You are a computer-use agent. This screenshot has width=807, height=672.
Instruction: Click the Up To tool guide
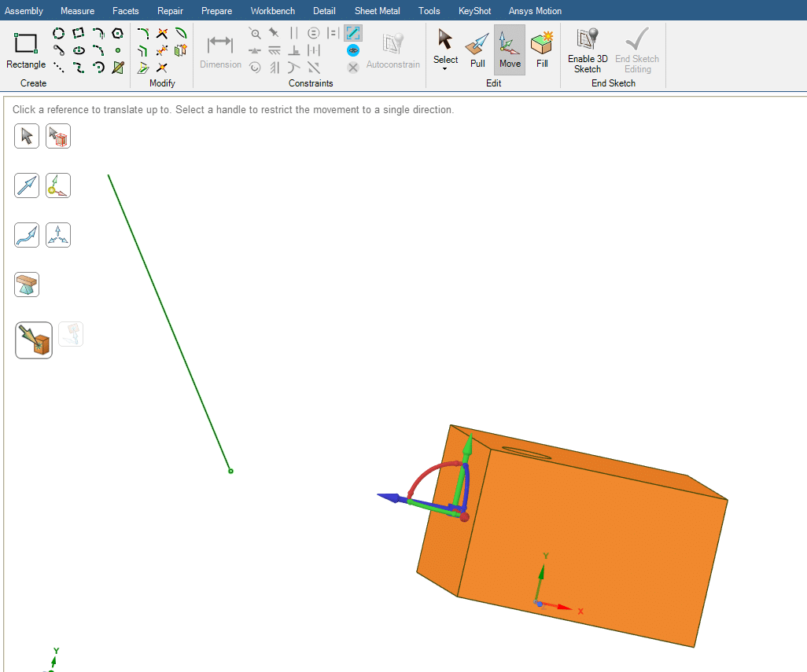(x=34, y=340)
